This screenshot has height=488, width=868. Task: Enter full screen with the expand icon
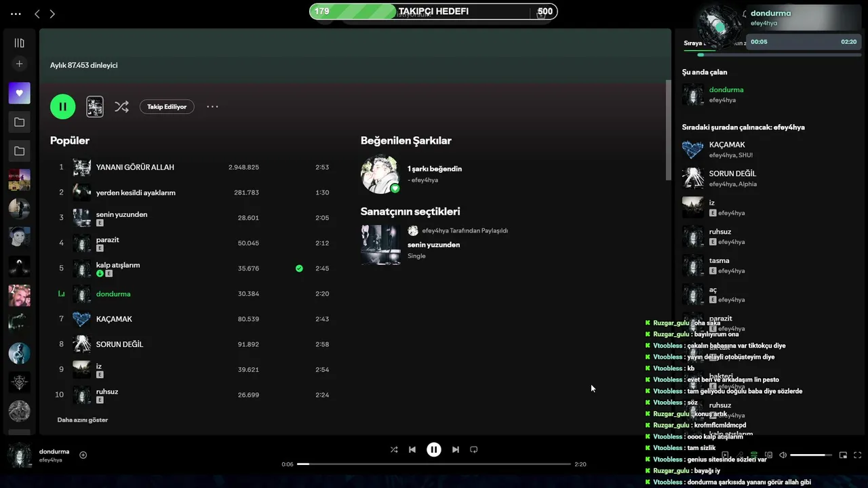coord(858,455)
